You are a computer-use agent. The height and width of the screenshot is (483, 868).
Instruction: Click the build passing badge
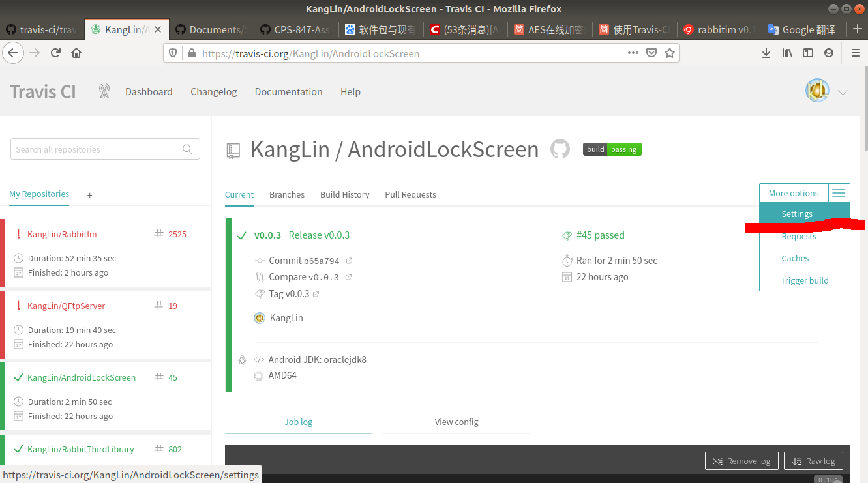[612, 149]
